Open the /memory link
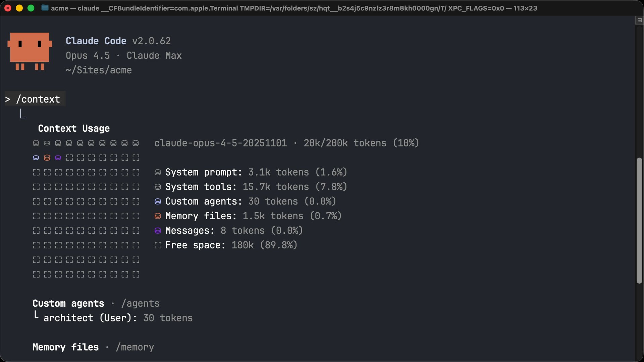The height and width of the screenshot is (362, 644). coord(135,347)
